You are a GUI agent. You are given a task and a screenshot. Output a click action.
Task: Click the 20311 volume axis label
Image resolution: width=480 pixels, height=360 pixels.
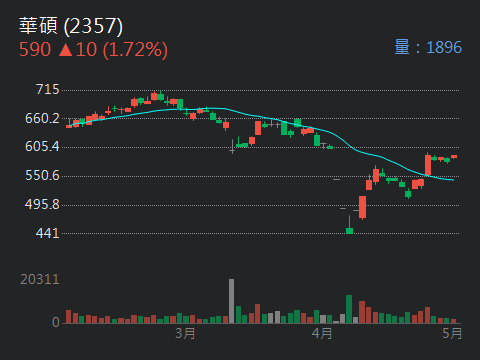pyautogui.click(x=40, y=279)
